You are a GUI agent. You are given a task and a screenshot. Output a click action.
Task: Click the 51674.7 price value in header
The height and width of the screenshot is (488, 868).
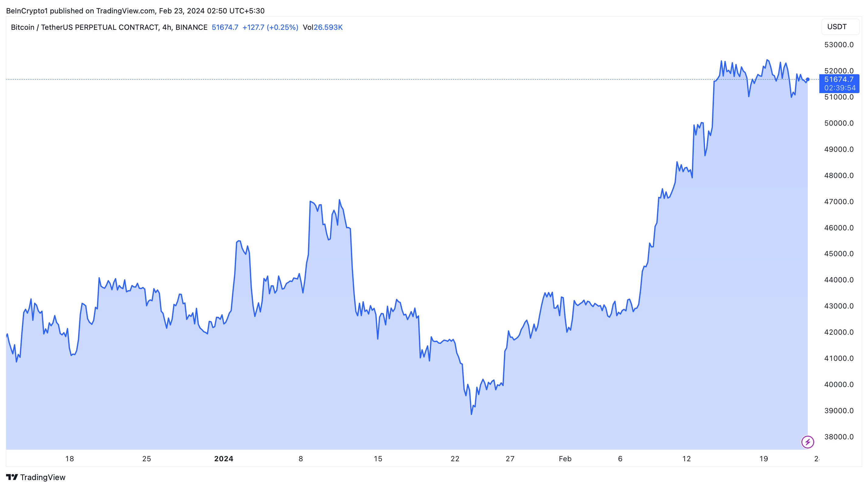(225, 27)
